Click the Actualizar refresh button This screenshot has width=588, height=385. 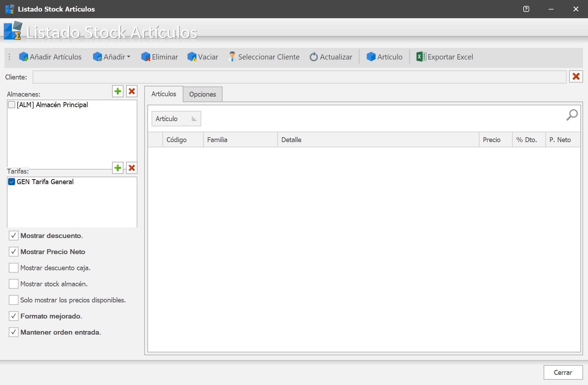331,57
